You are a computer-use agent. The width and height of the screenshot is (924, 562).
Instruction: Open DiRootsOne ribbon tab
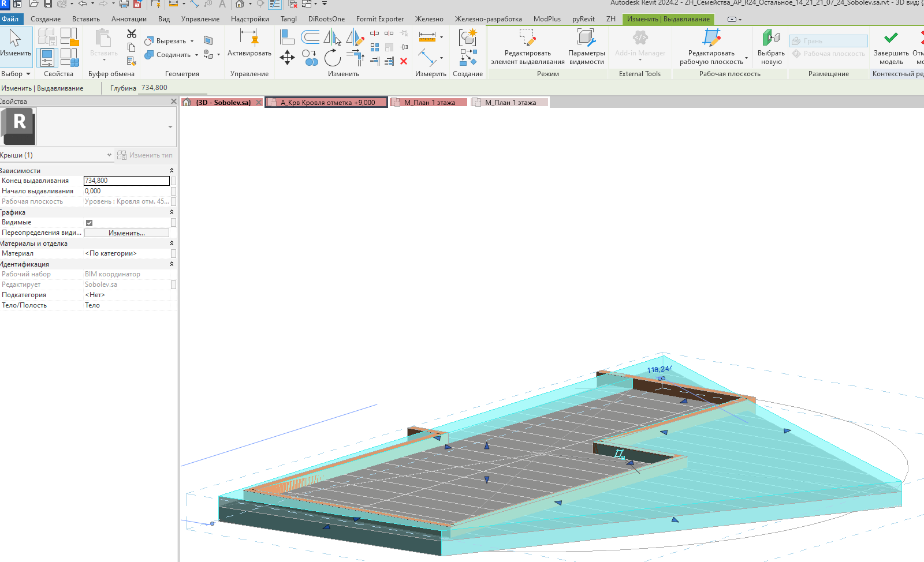click(326, 19)
